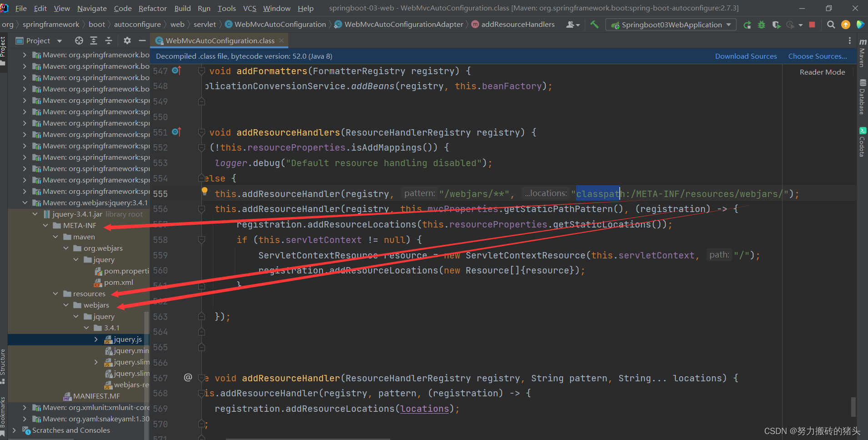
Task: Stop the running application (red square)
Action: click(x=812, y=25)
